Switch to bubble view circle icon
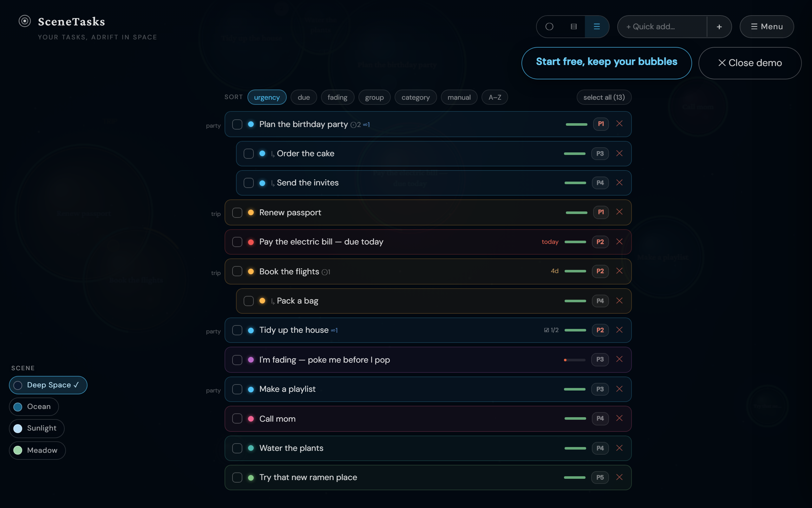The height and width of the screenshot is (508, 812). click(x=549, y=27)
